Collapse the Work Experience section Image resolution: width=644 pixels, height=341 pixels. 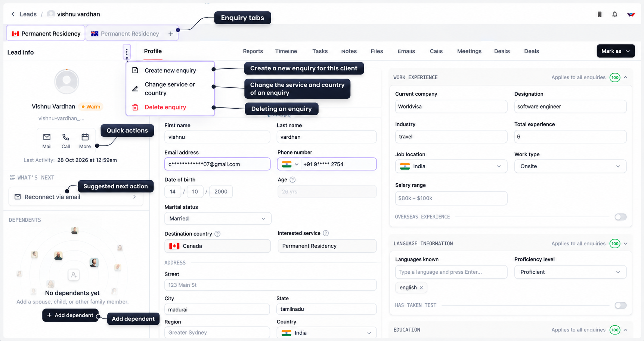tap(626, 77)
